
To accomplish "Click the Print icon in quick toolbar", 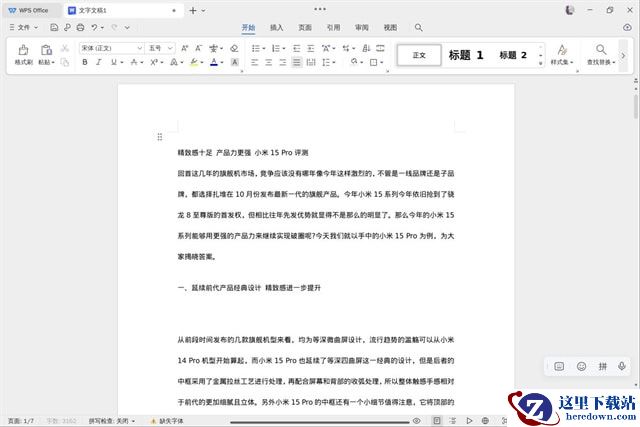I will pos(80,27).
